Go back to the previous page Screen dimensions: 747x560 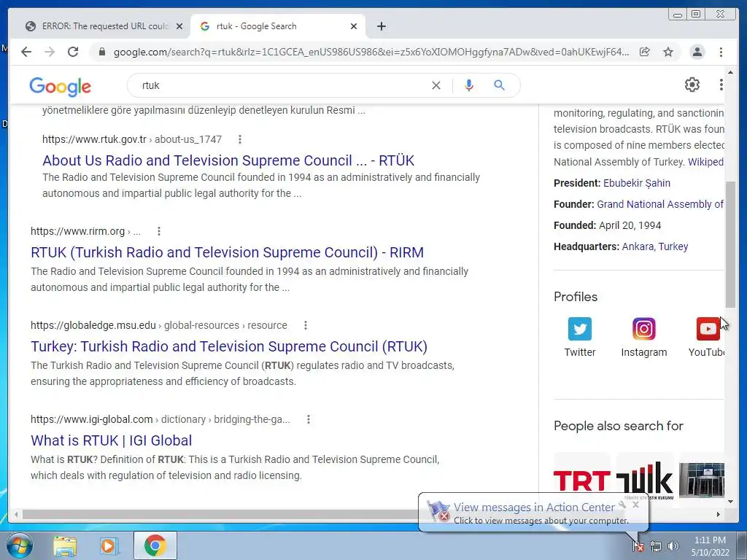click(x=26, y=52)
